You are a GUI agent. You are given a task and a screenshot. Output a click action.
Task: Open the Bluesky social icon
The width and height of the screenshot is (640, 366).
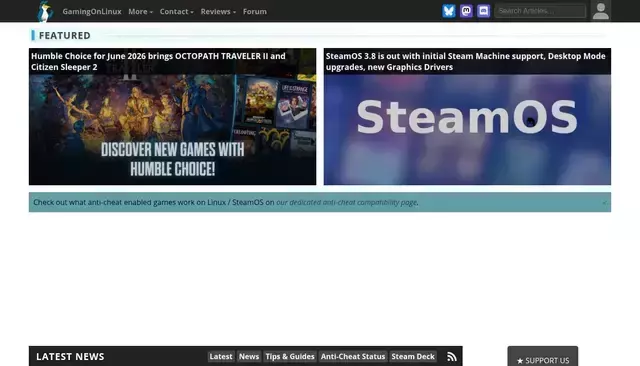449,11
